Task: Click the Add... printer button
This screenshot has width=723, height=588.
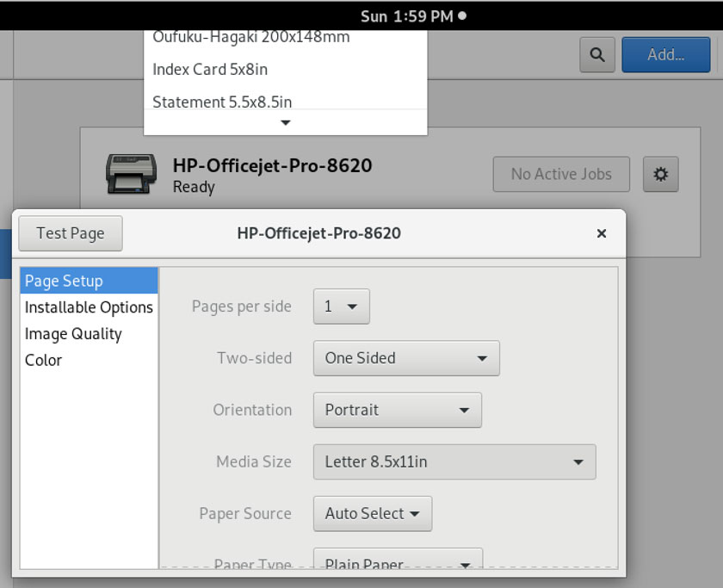Action: (666, 55)
